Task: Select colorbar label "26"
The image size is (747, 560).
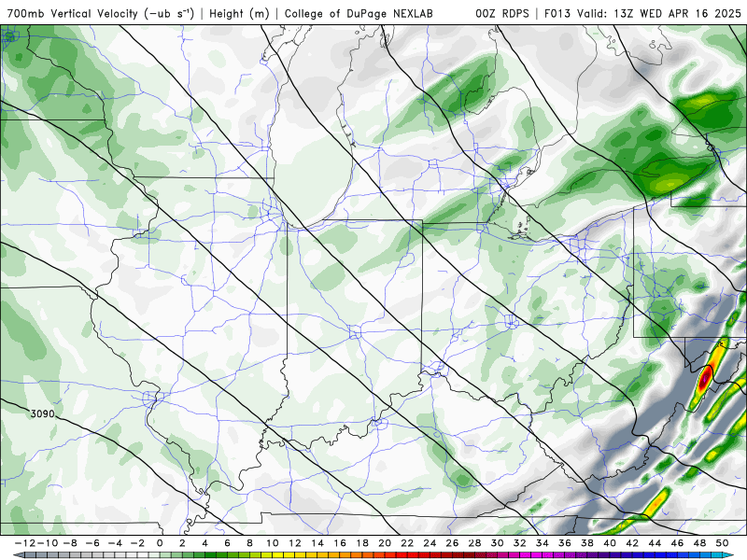Action: click(x=452, y=543)
